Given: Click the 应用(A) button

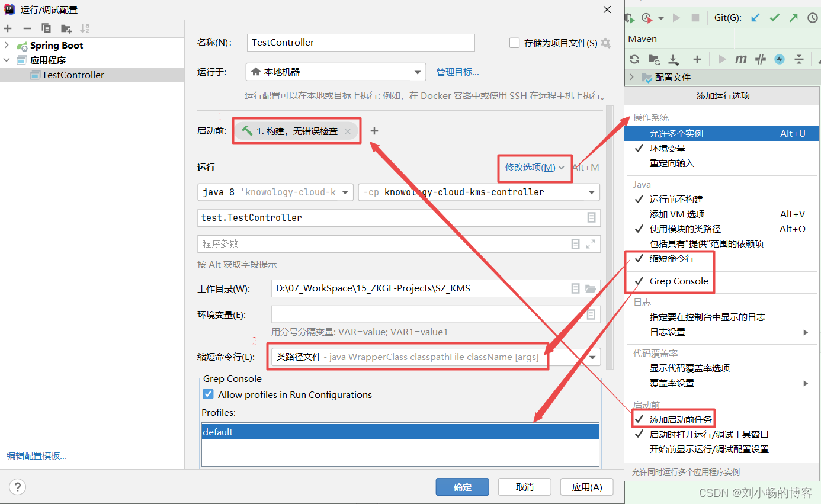Looking at the screenshot, I should coord(586,486).
